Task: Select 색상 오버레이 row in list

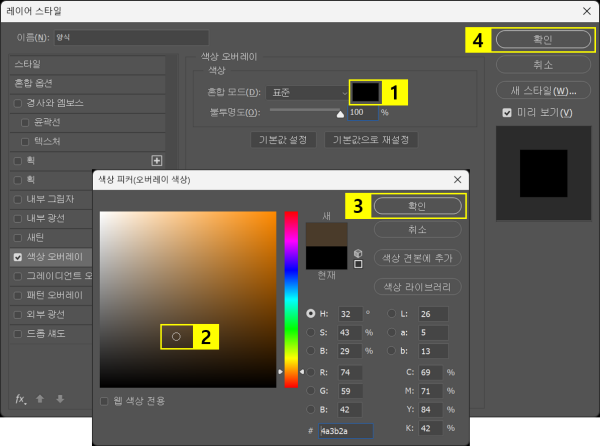Action: [x=51, y=257]
